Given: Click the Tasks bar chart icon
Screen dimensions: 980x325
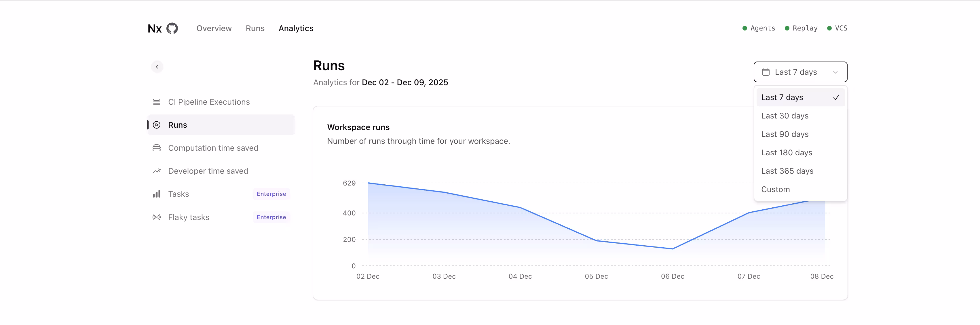Looking at the screenshot, I should click(156, 194).
